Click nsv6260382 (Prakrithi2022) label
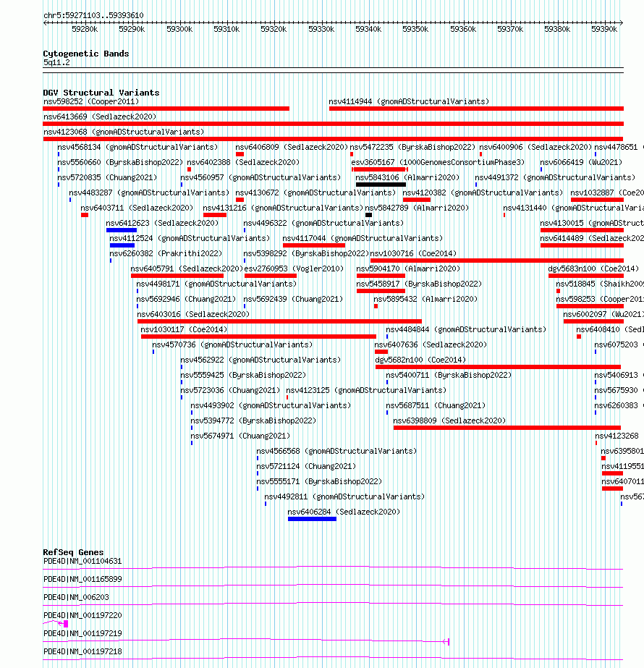This screenshot has height=668, width=644. click(x=166, y=253)
